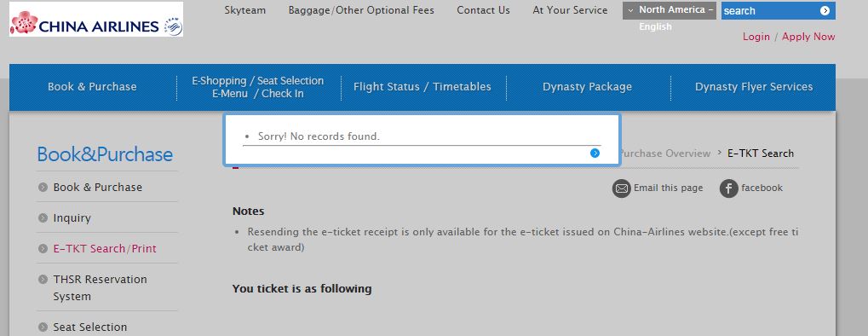The height and width of the screenshot is (336, 868).
Task: Click the Email this page envelope icon
Action: coord(622,188)
